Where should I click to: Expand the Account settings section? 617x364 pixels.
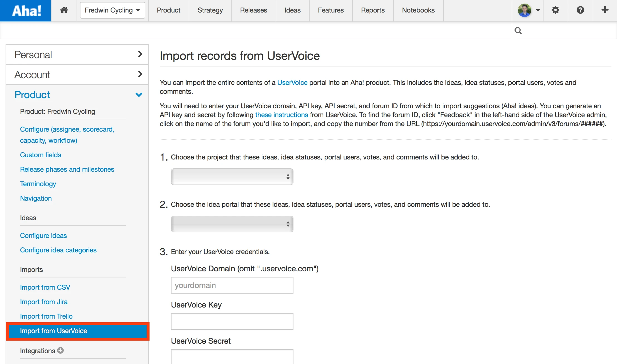point(77,75)
